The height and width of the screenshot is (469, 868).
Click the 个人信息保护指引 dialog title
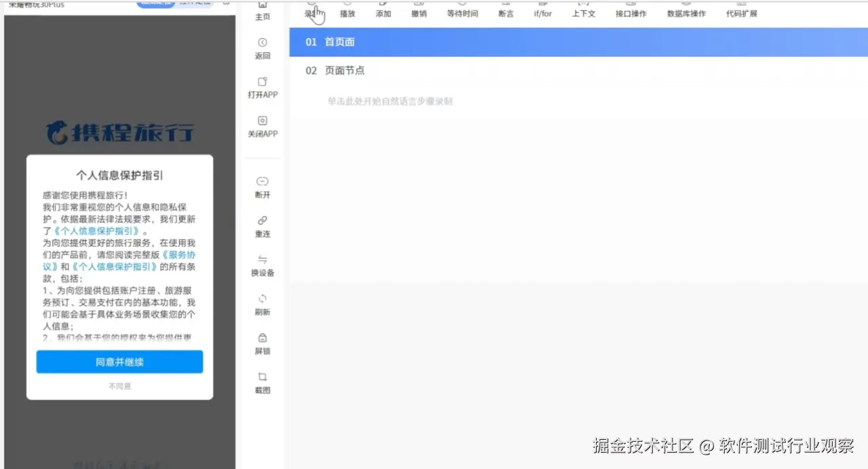(x=119, y=175)
